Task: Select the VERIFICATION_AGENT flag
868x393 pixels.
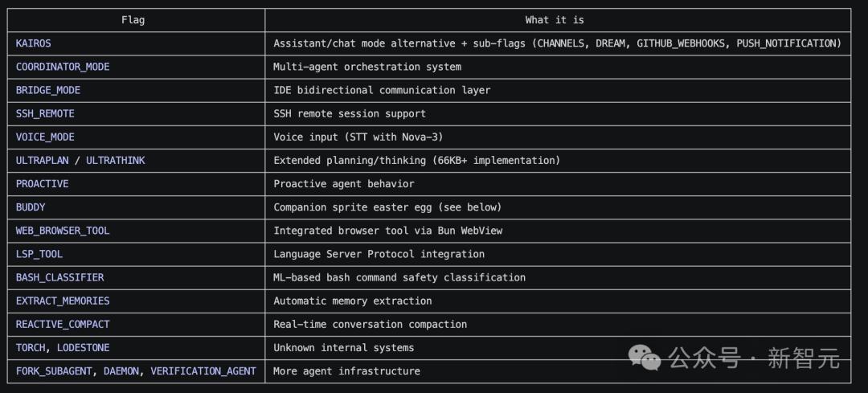Action: 203,370
